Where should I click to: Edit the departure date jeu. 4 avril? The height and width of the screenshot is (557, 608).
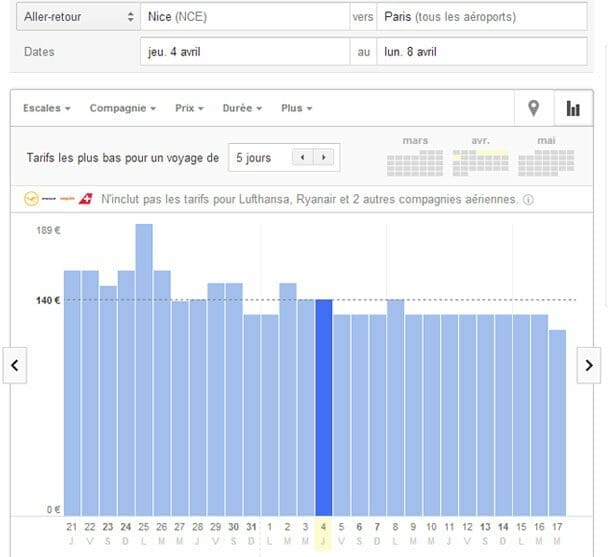(244, 52)
